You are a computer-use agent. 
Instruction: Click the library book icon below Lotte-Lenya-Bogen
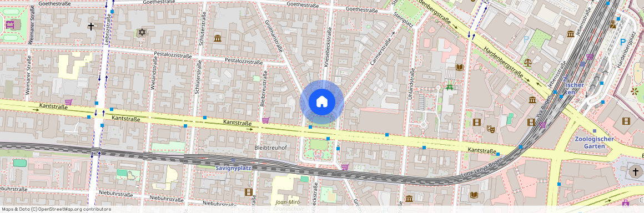click(x=474, y=195)
